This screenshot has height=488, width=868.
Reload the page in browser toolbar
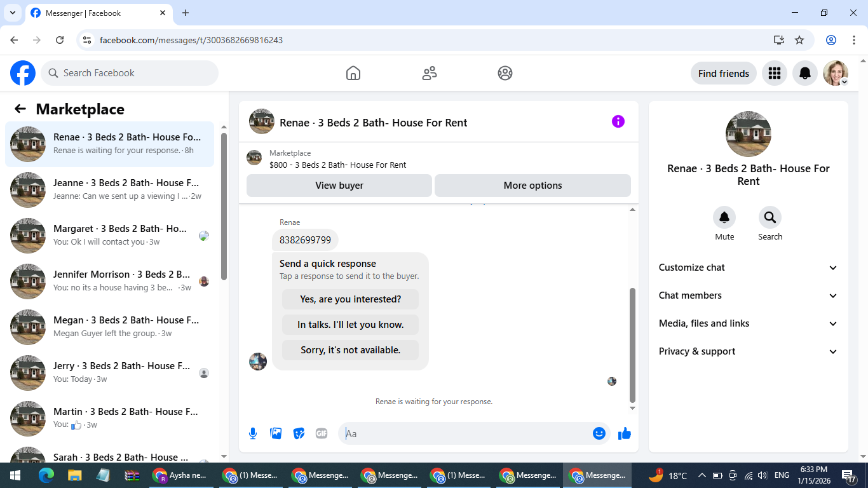click(x=60, y=40)
